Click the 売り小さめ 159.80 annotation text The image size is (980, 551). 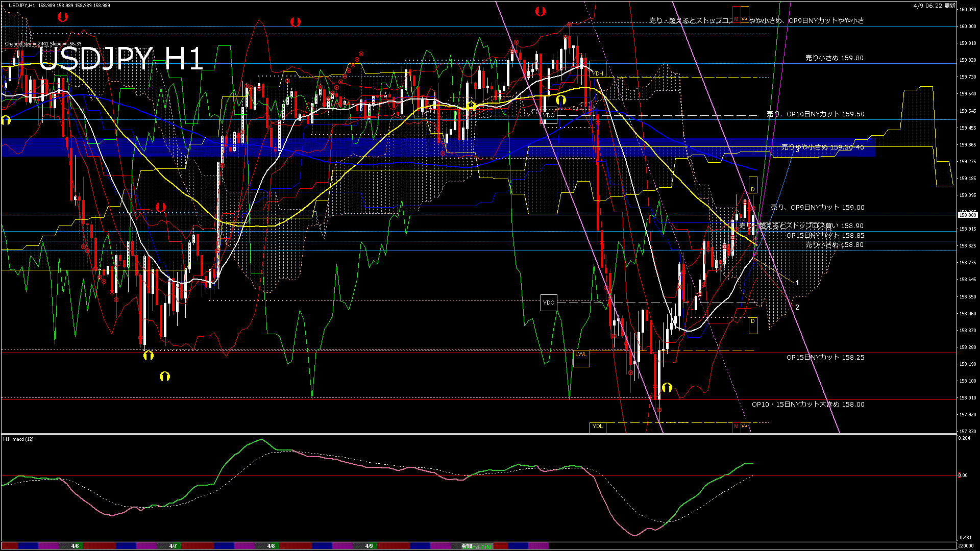(x=834, y=58)
